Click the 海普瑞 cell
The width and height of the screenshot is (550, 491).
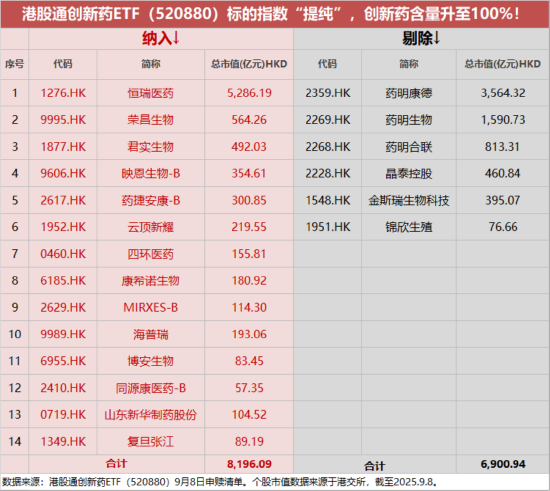tap(150, 334)
